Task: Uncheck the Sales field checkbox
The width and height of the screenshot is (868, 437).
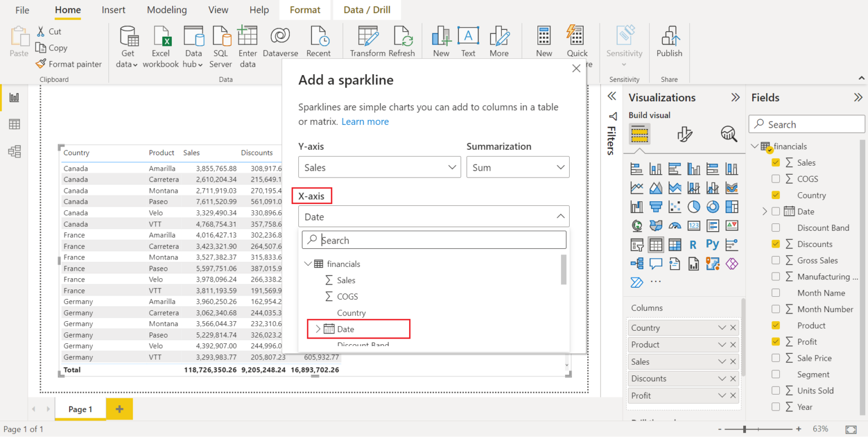Action: (x=776, y=162)
